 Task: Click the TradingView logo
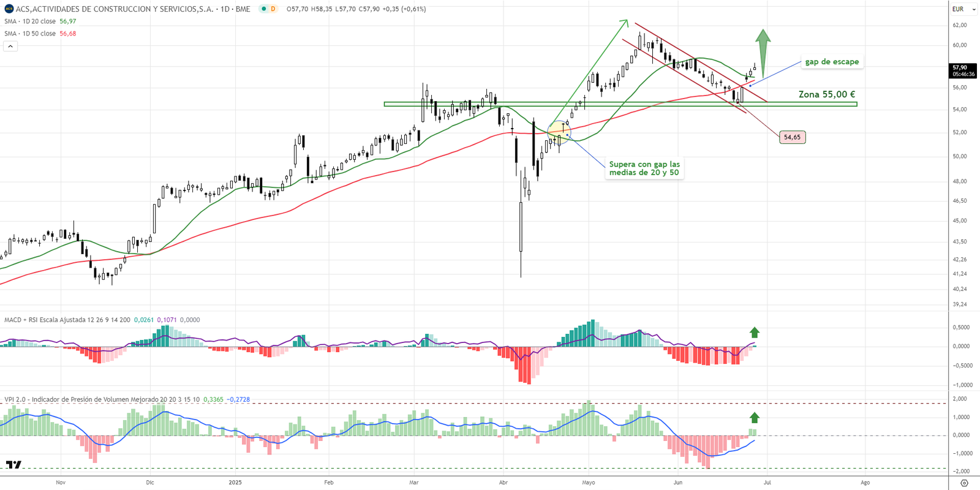click(x=13, y=465)
